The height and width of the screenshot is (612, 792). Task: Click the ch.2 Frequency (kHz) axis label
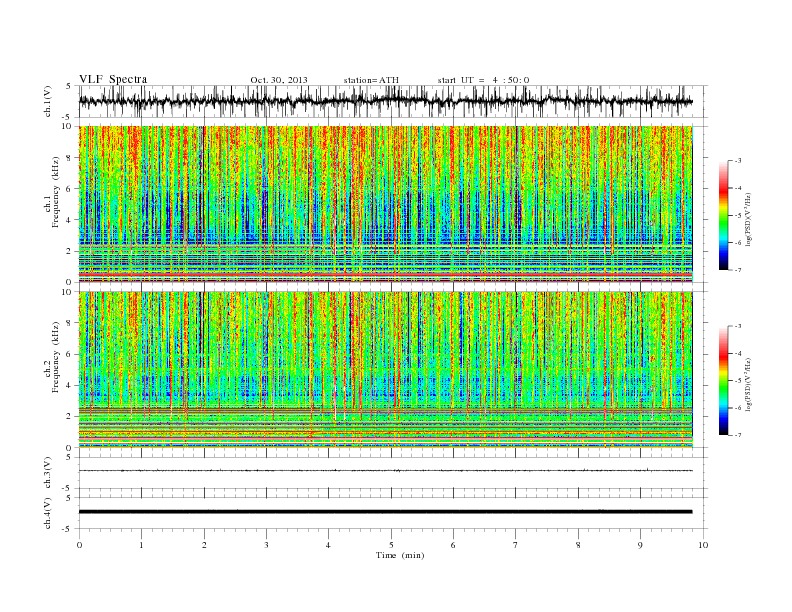pyautogui.click(x=52, y=358)
